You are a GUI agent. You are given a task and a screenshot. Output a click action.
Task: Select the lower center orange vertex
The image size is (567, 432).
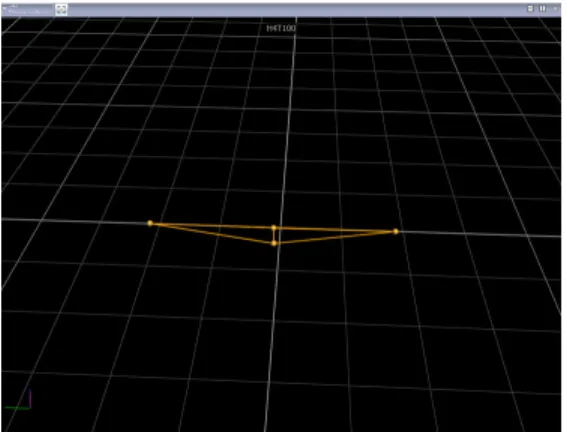coord(274,243)
